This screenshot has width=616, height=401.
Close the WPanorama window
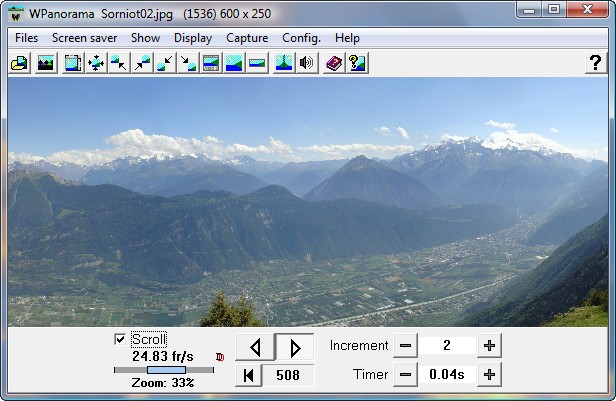(x=587, y=9)
